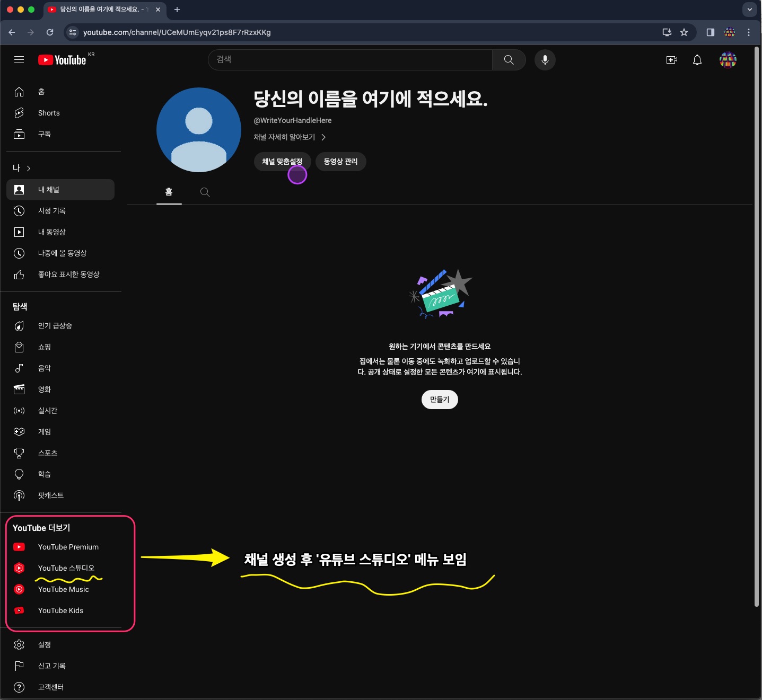Click Chrome profile avatar in toolbar
Viewport: 762px width, 700px height.
(730, 32)
